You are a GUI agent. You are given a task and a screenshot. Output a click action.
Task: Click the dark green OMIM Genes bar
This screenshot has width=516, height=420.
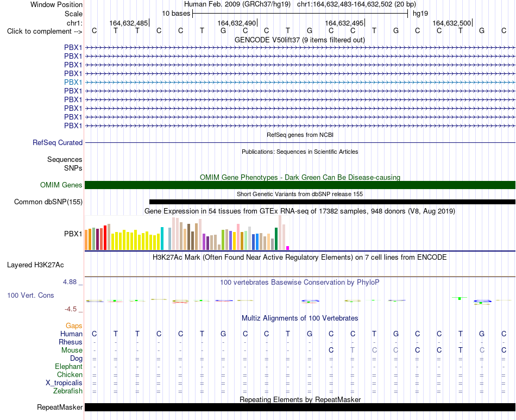coord(300,185)
